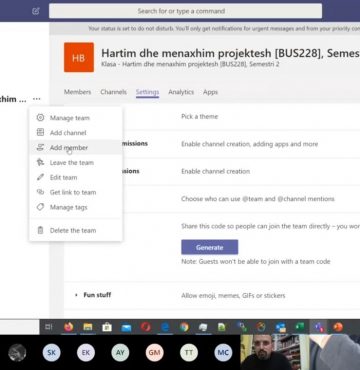Switch to the Apps tab
The height and width of the screenshot is (370, 360).
click(x=210, y=92)
